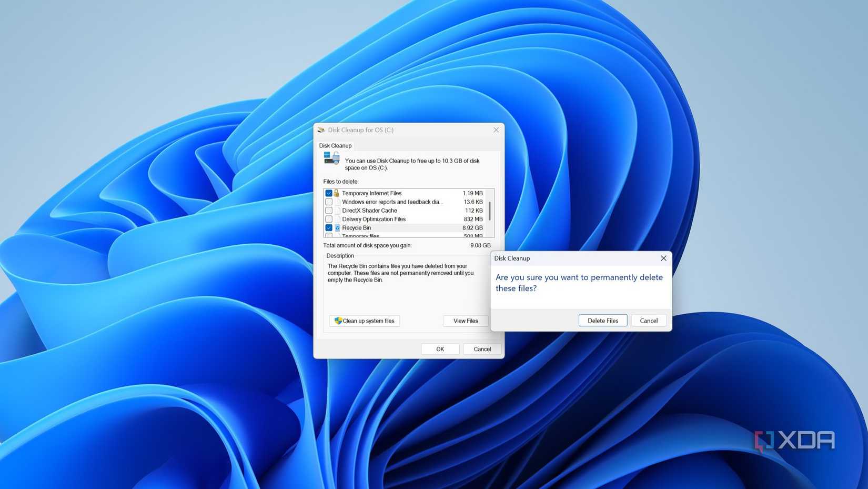The image size is (868, 489).
Task: Click the lock icon beside Temporary Internet Files
Action: 337,193
